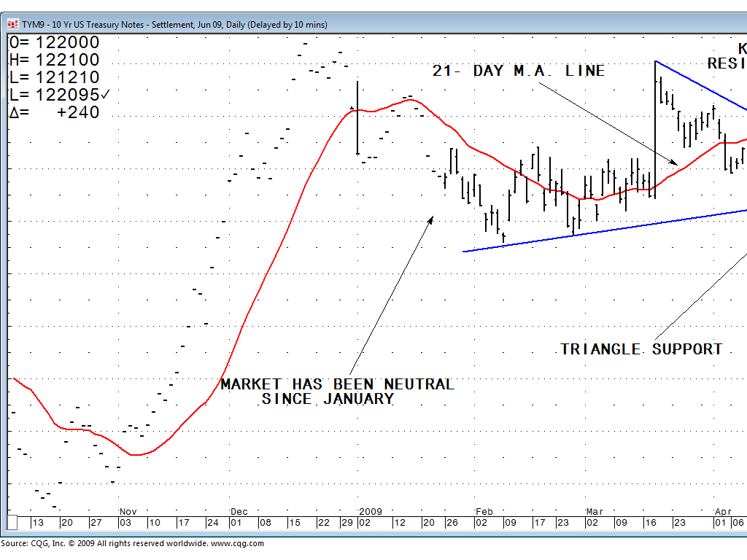This screenshot has height=560, width=747.
Task: Select the blue upper triangle resistance trendline
Action: tap(700, 85)
